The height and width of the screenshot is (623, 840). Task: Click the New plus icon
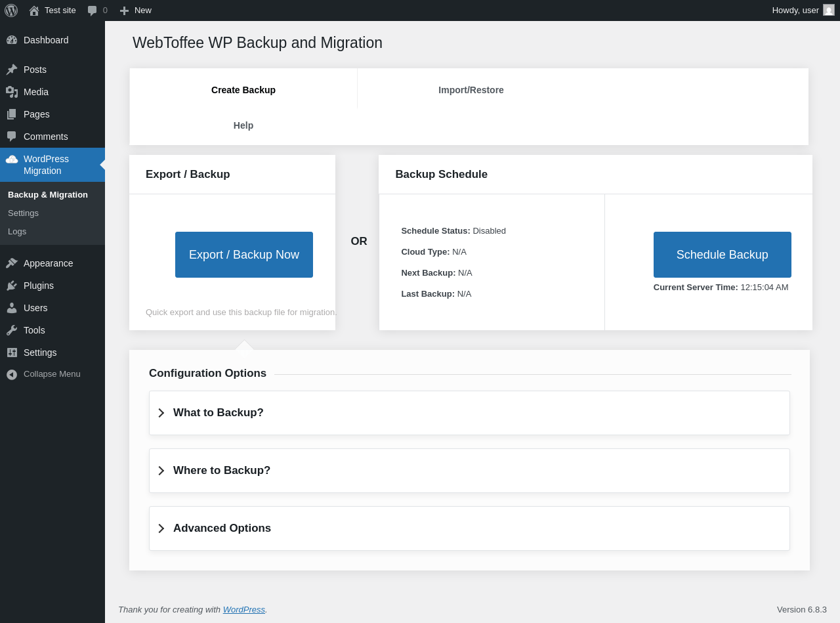(124, 11)
